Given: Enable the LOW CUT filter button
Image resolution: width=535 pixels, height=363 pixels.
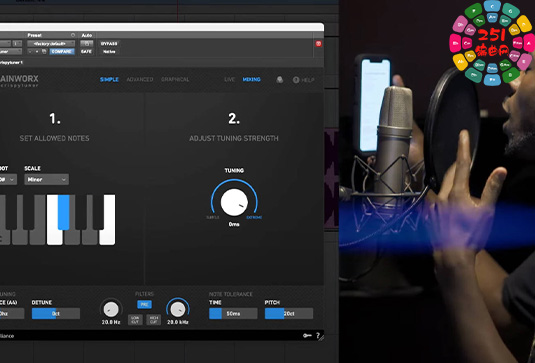Looking at the screenshot, I should pyautogui.click(x=135, y=320).
